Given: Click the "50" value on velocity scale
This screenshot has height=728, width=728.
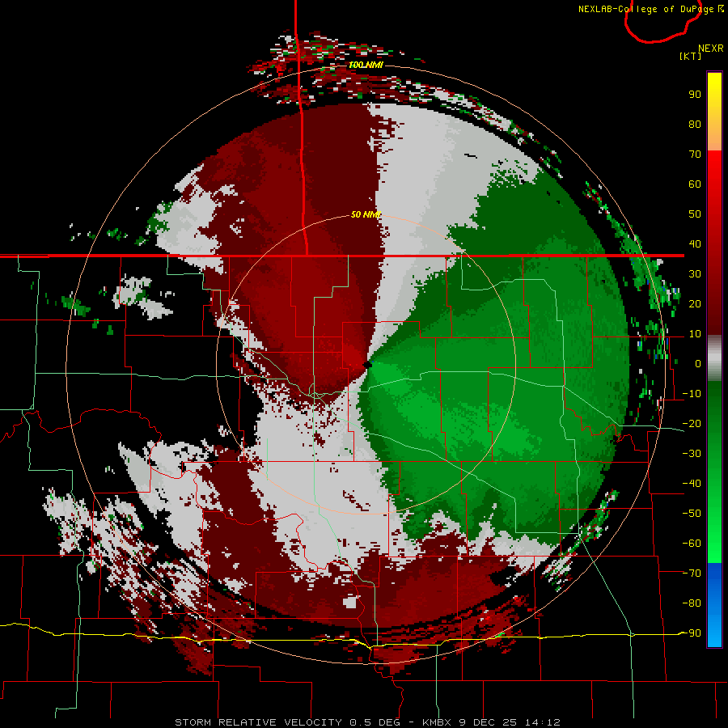Looking at the screenshot, I should pos(695,214).
